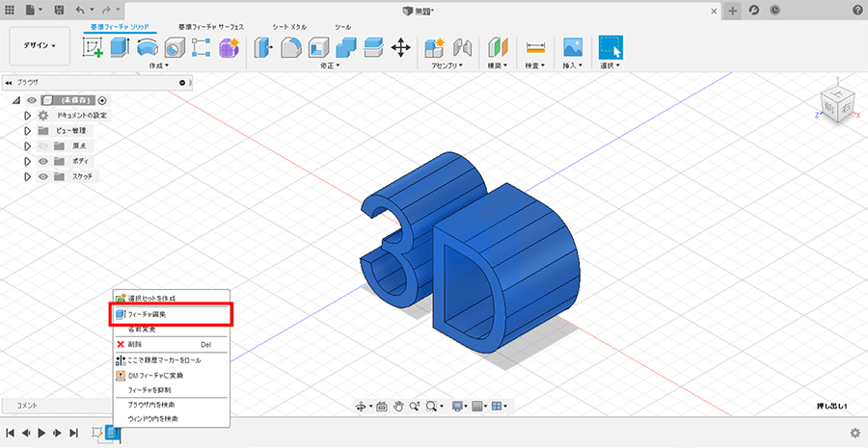Click the Fillet tool in the modify group
Viewport: 868px width, 448px height.
pyautogui.click(x=291, y=46)
